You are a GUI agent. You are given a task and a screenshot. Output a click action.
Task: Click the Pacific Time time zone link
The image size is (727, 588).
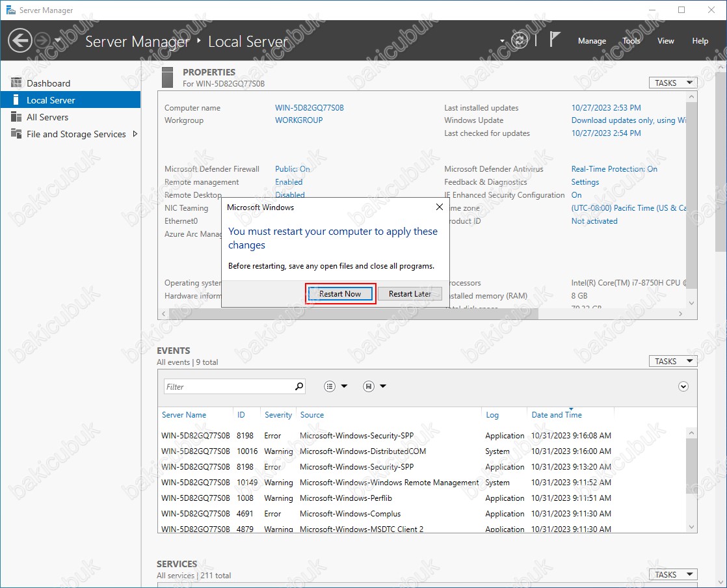[628, 207]
